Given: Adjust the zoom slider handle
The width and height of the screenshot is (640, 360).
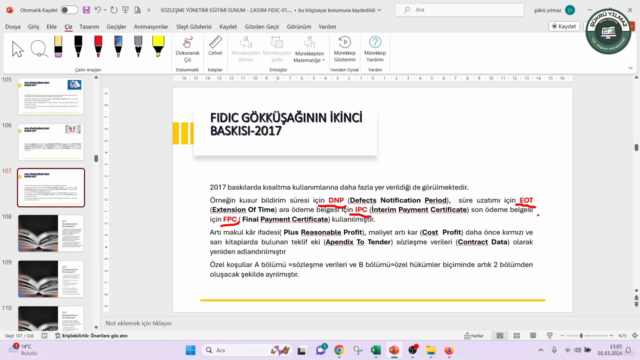Looking at the screenshot, I should pyautogui.click(x=581, y=336).
